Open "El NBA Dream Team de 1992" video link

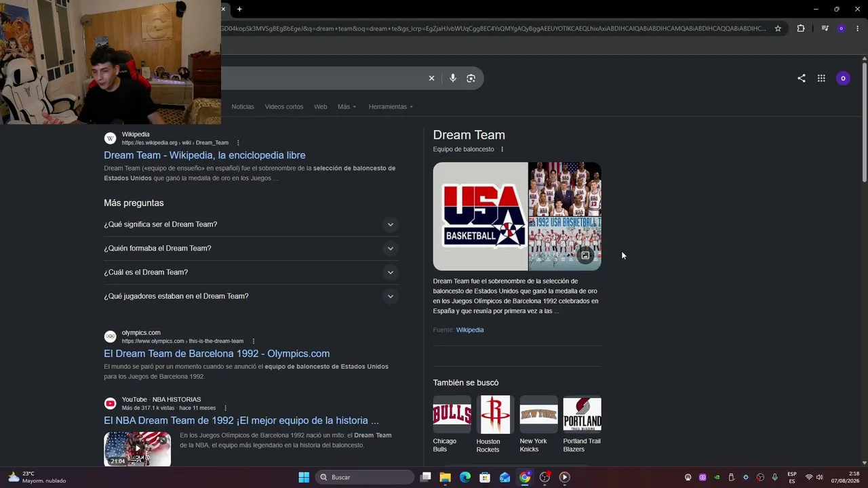[x=241, y=420]
